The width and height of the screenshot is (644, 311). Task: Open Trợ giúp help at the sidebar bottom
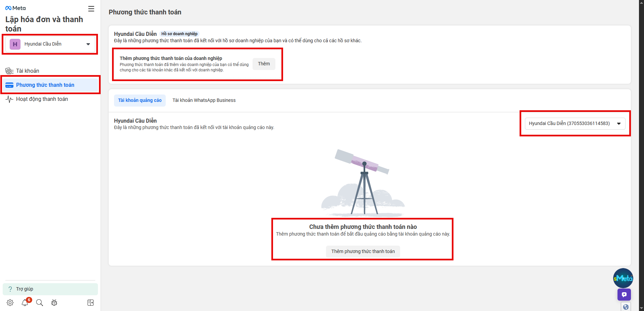(x=24, y=289)
